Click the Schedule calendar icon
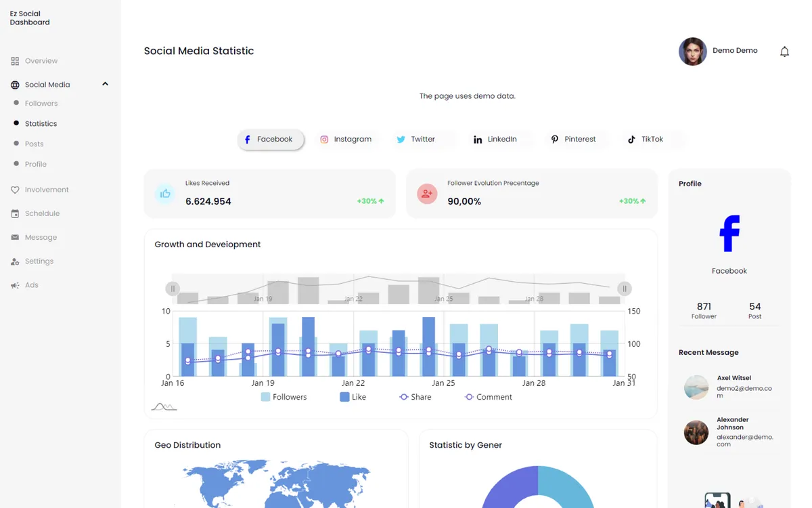 point(15,213)
